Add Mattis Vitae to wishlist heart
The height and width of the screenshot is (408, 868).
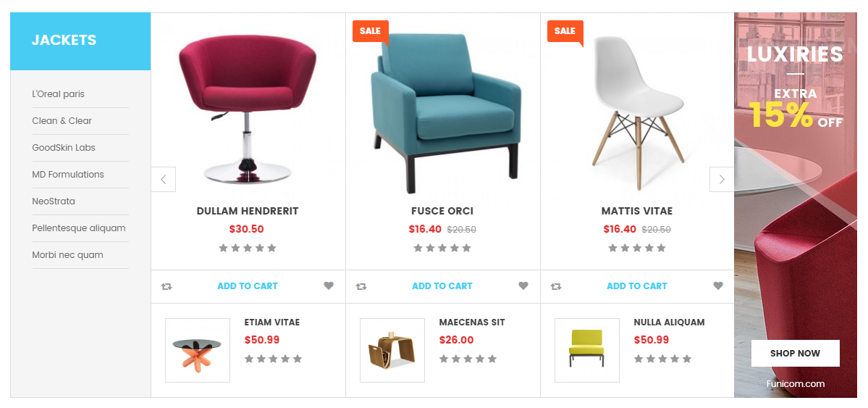point(718,286)
